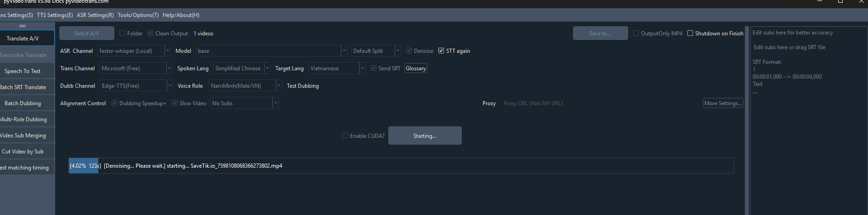
Task: Open the Tools/Options menu
Action: pyautogui.click(x=138, y=15)
